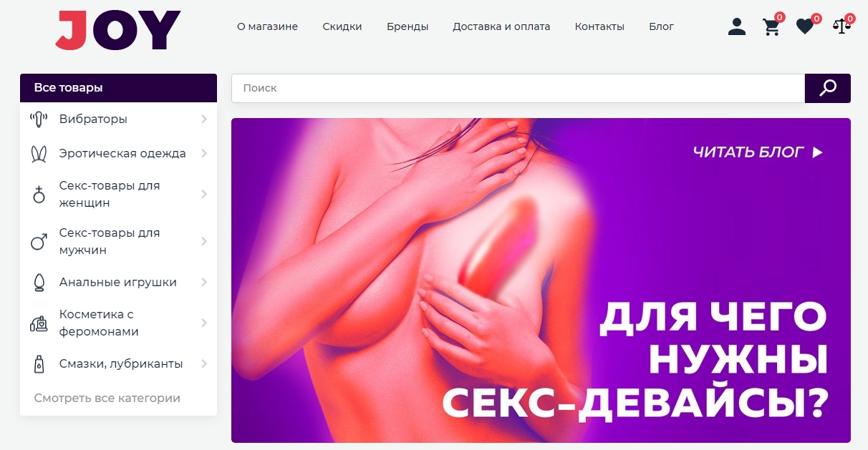
Task: Click the Смотреть все категории link
Action: point(107,398)
